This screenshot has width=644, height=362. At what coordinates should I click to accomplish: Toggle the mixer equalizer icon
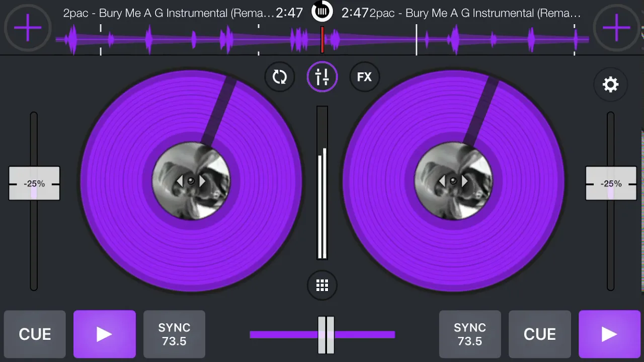pos(322,77)
